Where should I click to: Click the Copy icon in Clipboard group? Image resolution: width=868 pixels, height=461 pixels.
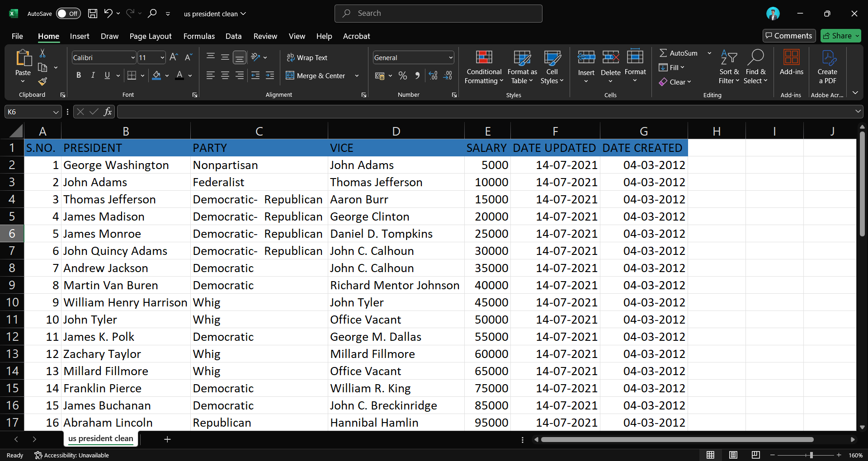[x=42, y=67]
